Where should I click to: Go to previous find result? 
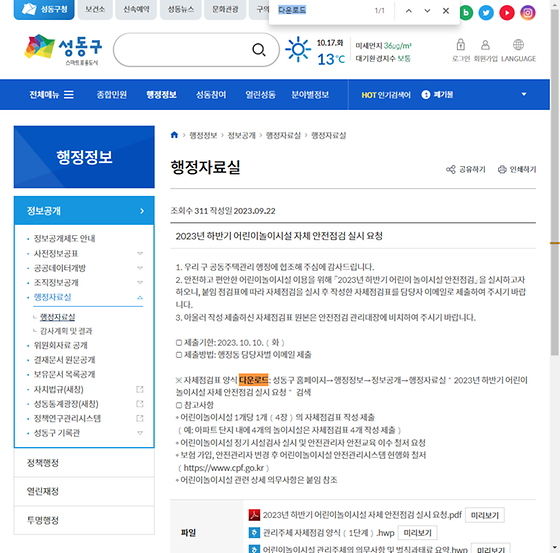click(x=409, y=11)
